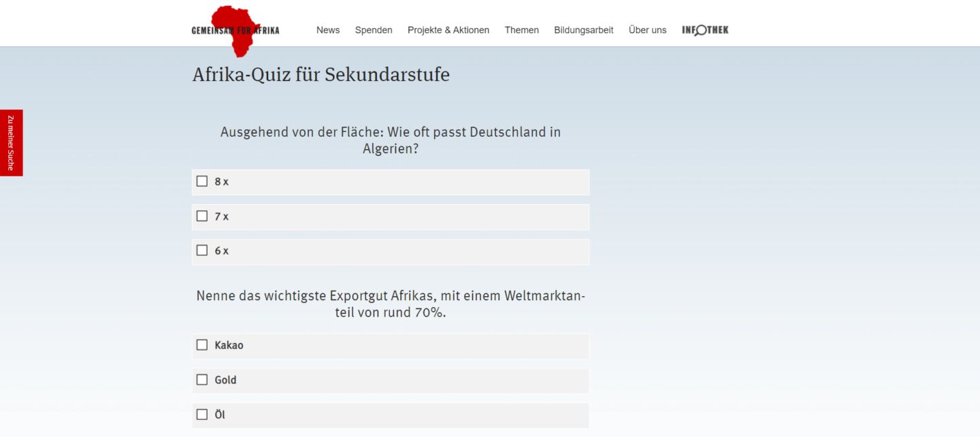Tick the checkbox next to '7 x'
980x437 pixels.
pyautogui.click(x=202, y=216)
